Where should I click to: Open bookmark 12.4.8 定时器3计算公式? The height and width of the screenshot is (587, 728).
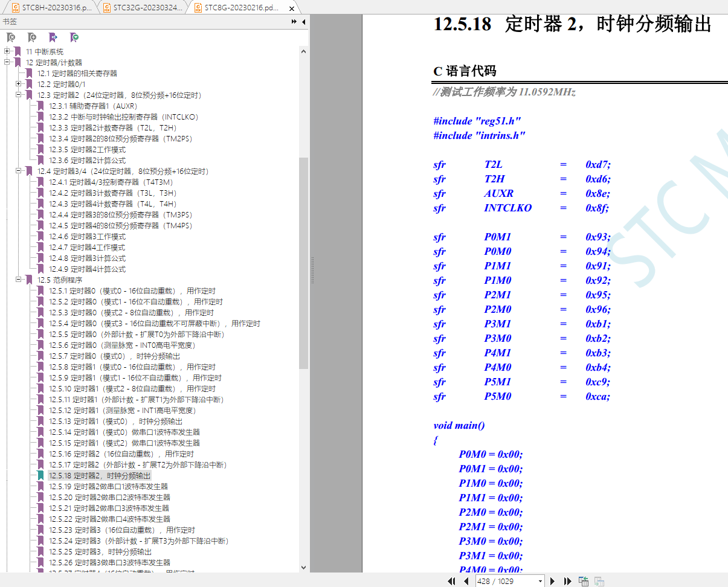88,258
